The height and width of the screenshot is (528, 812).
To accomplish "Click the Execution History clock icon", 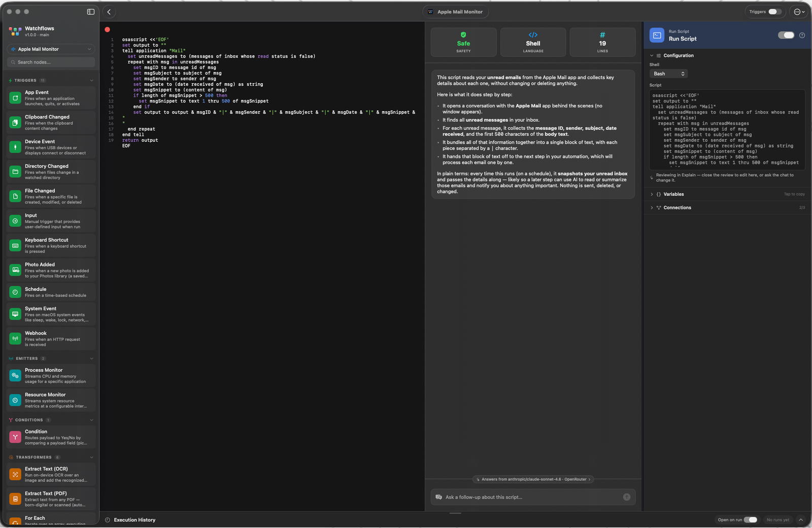I will tap(108, 520).
